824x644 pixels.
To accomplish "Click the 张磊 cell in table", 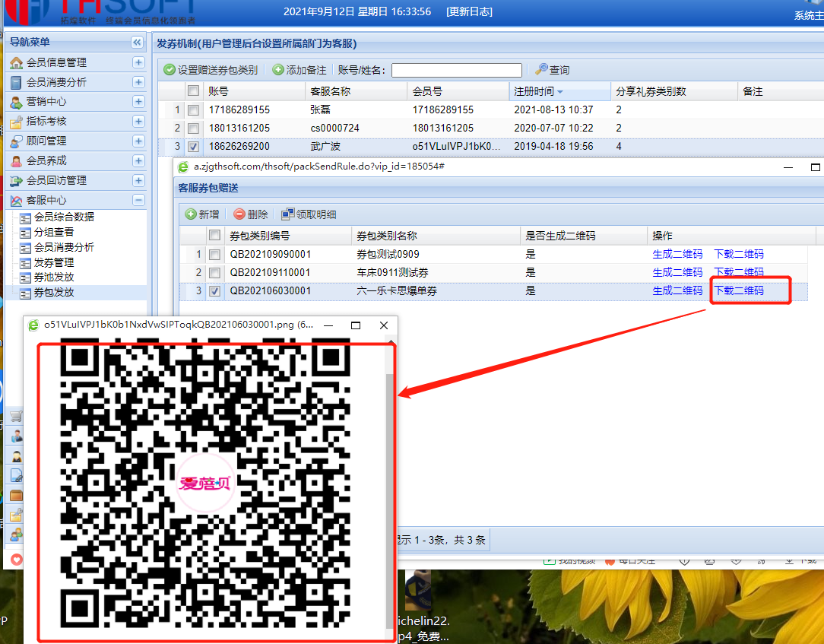I will 321,110.
